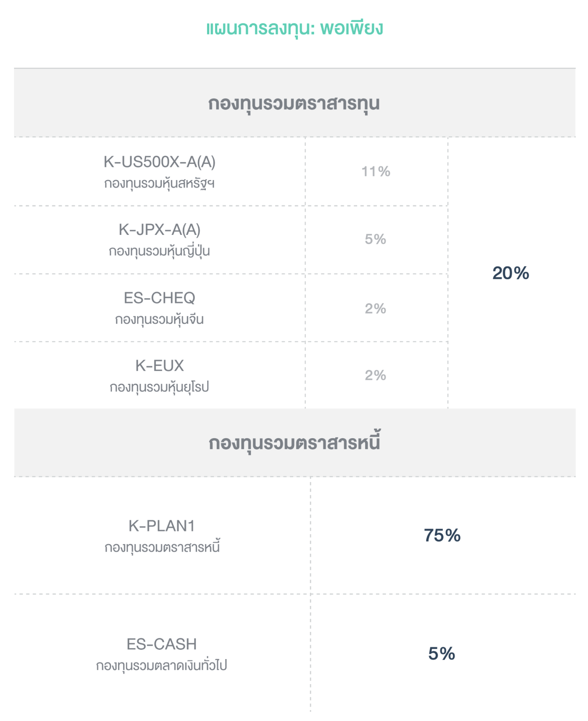Select the 5% allocation for ES-CASH
The image size is (588, 721).
441,654
